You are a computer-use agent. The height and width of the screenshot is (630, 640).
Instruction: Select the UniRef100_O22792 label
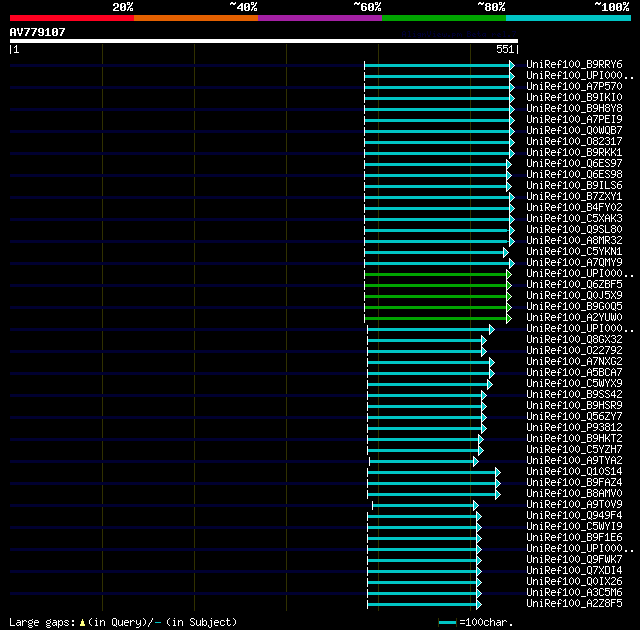(x=574, y=351)
